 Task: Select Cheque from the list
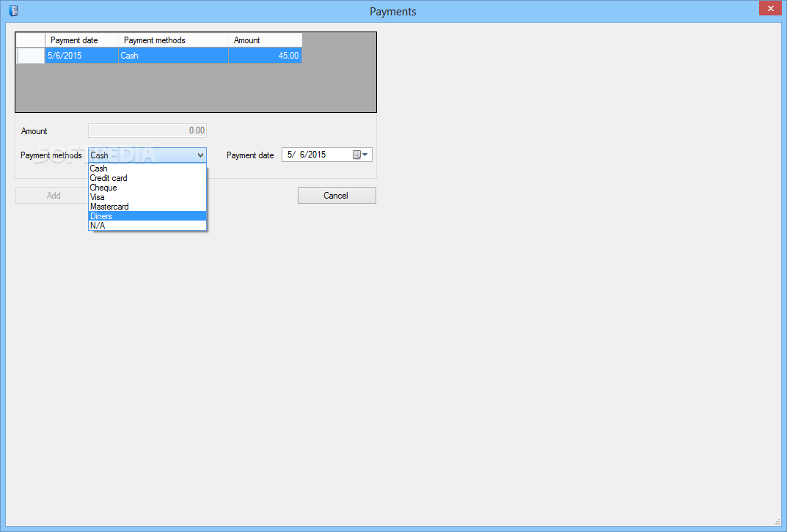(147, 188)
